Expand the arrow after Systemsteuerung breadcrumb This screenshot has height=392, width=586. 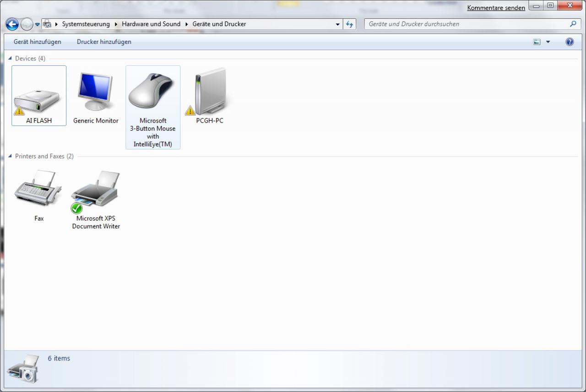click(x=116, y=24)
